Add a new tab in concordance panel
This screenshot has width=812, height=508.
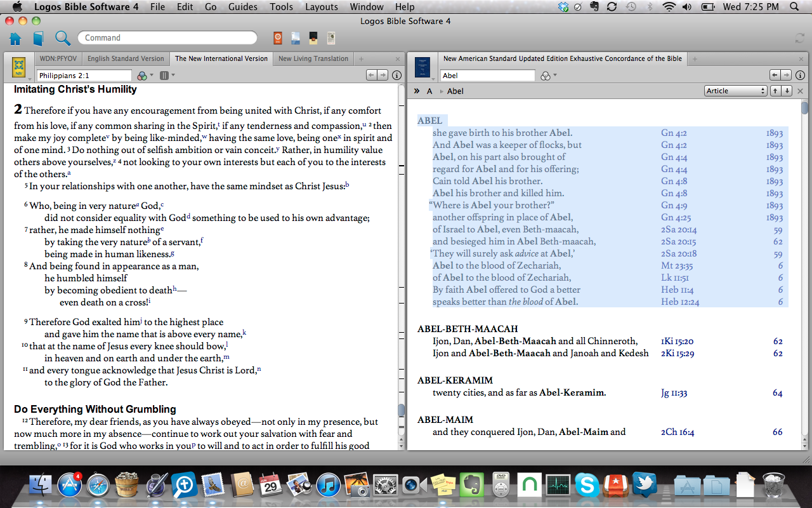click(695, 58)
